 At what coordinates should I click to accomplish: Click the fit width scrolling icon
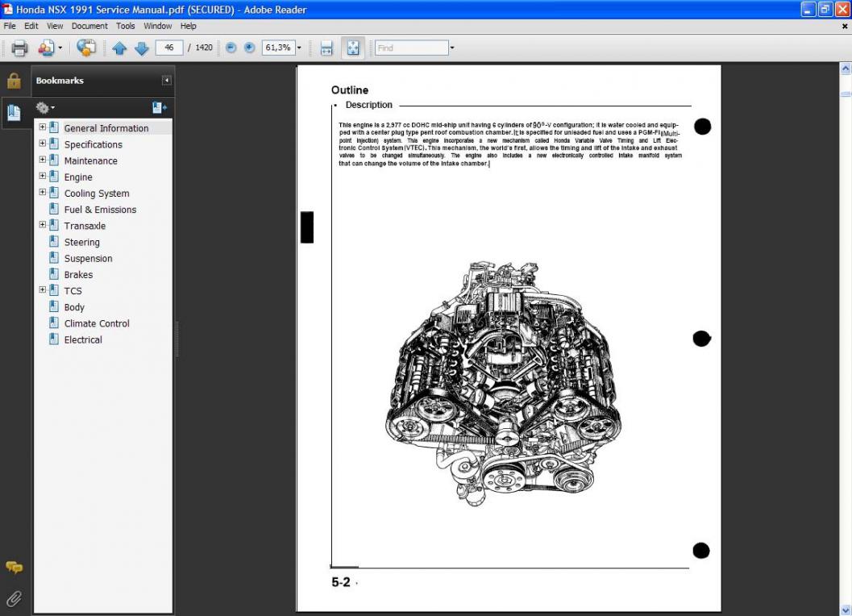click(326, 48)
